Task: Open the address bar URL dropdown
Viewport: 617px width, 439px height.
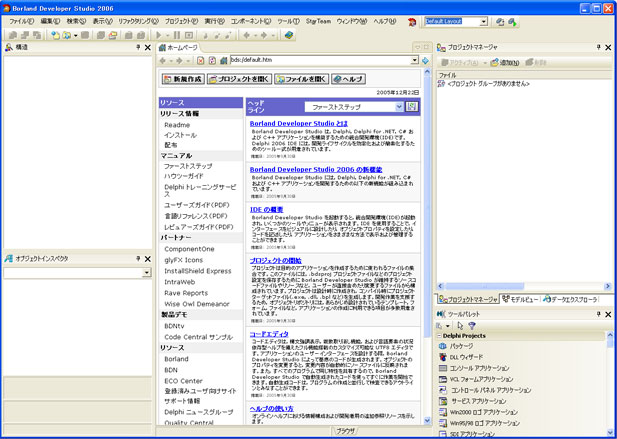Action: (x=414, y=61)
